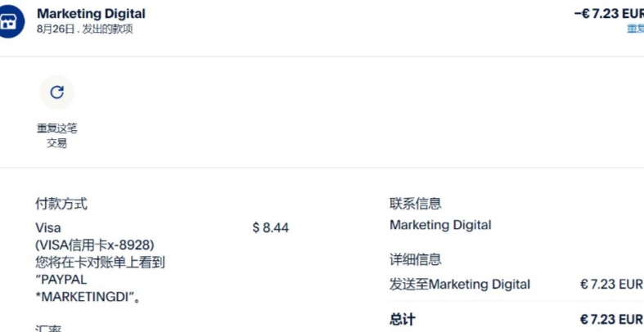Click the circular repeat transaction icon
Image resolution: width=644 pixels, height=332 pixels.
(x=56, y=92)
